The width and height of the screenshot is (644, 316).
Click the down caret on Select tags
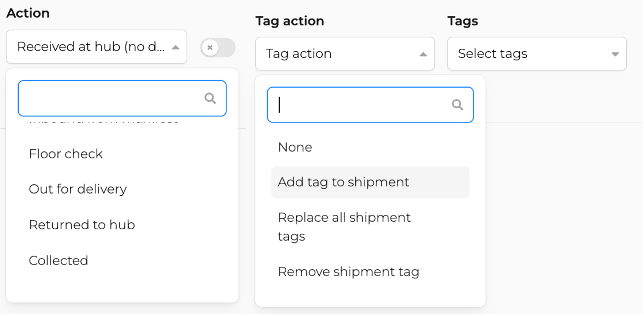click(x=615, y=54)
